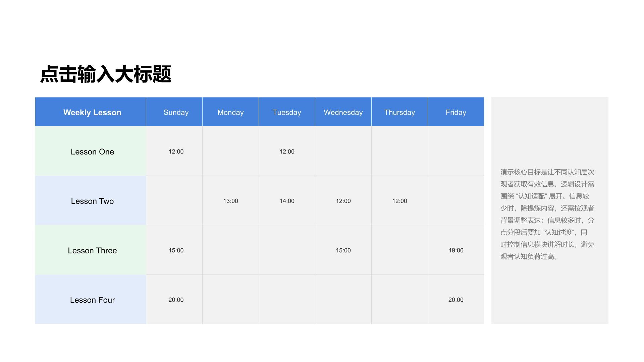Click the 20:00 cell for Lesson Four Sunday
This screenshot has height=362, width=644.
(x=175, y=300)
